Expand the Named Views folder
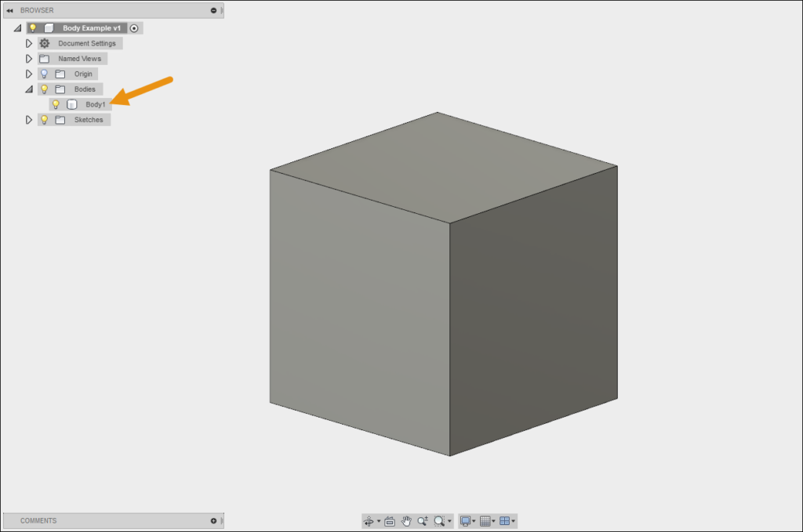Image resolution: width=803 pixels, height=532 pixels. coord(28,58)
